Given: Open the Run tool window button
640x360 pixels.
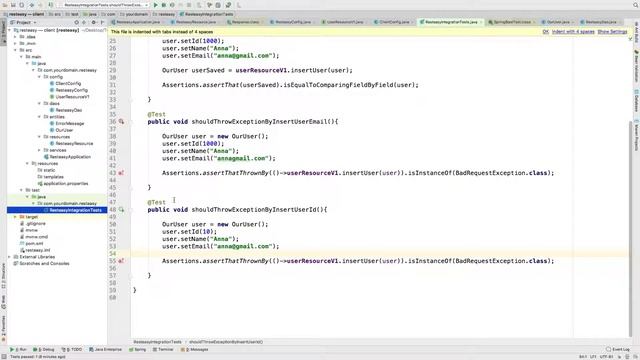Looking at the screenshot, I should 18,350.
